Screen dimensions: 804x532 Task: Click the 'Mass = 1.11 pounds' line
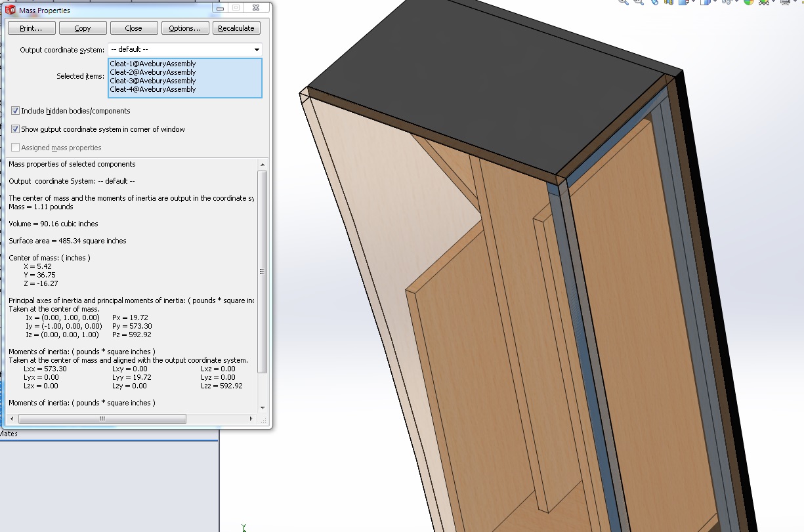click(x=41, y=207)
